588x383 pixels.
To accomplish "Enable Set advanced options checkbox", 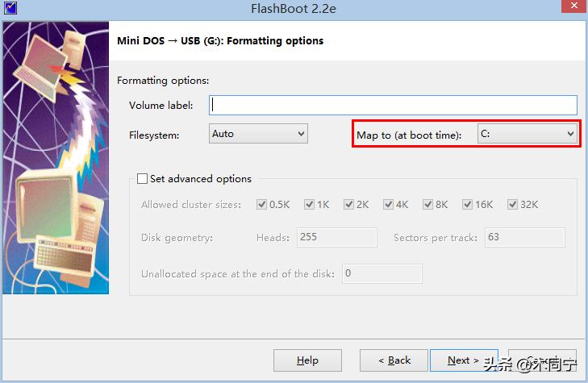I will (x=143, y=179).
